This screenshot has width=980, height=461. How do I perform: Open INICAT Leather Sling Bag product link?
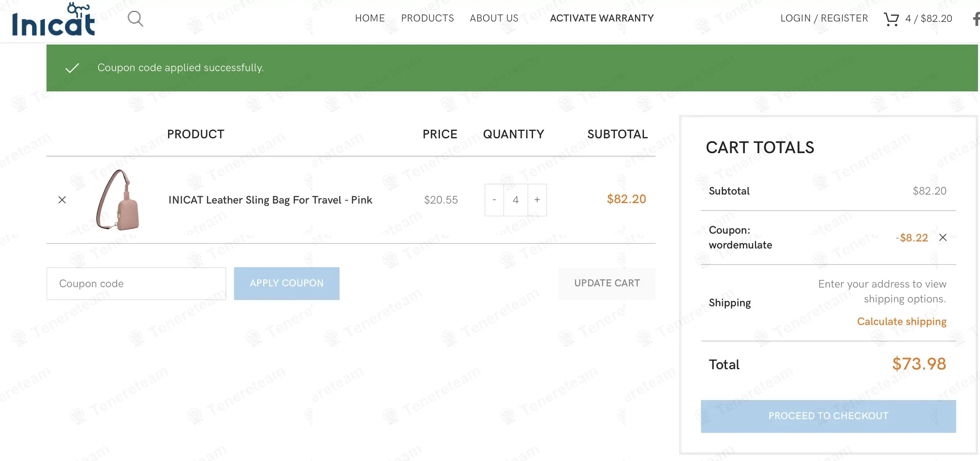270,200
